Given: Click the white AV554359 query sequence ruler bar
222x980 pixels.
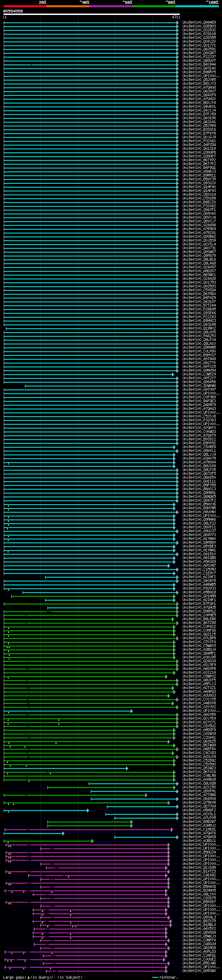Looking at the screenshot, I should [92, 15].
